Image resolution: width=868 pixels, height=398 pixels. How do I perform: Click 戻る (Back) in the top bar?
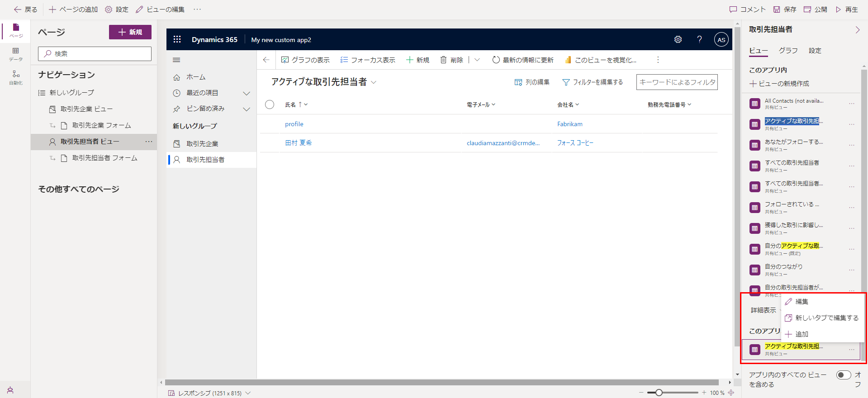tap(25, 9)
